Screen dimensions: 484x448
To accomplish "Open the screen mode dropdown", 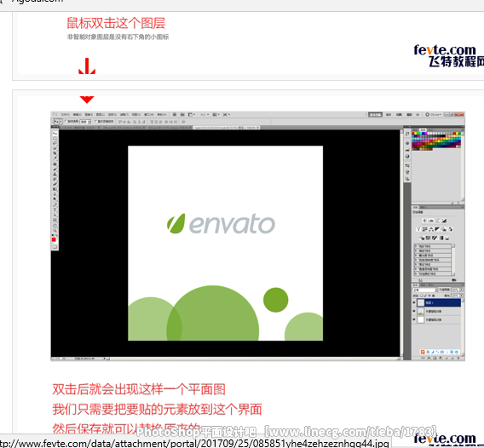I will pos(226,114).
